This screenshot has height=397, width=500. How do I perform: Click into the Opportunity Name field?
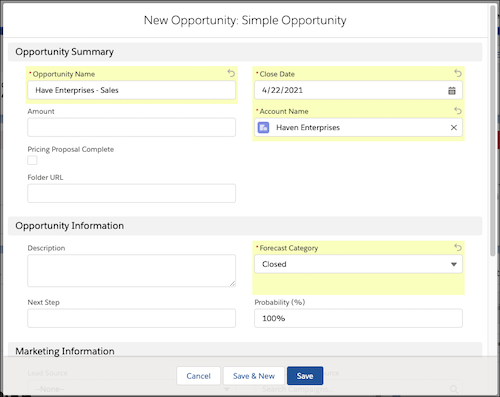[x=132, y=90]
